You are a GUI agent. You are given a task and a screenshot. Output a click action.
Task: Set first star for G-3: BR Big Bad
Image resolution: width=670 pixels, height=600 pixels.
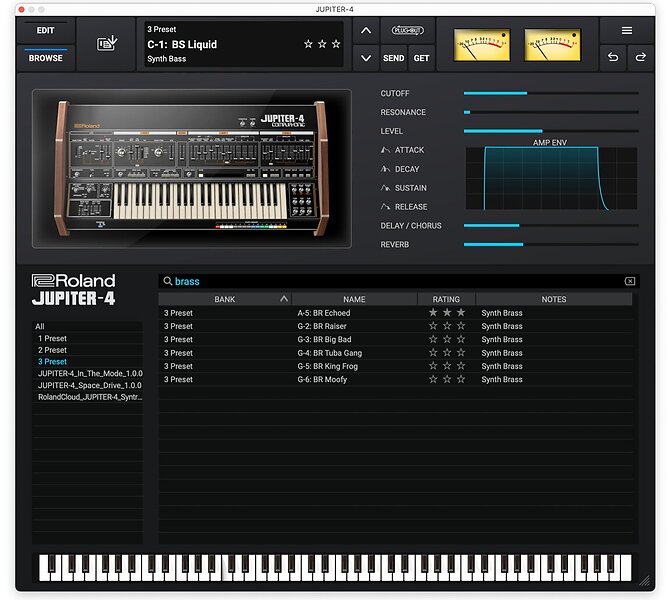coord(433,339)
